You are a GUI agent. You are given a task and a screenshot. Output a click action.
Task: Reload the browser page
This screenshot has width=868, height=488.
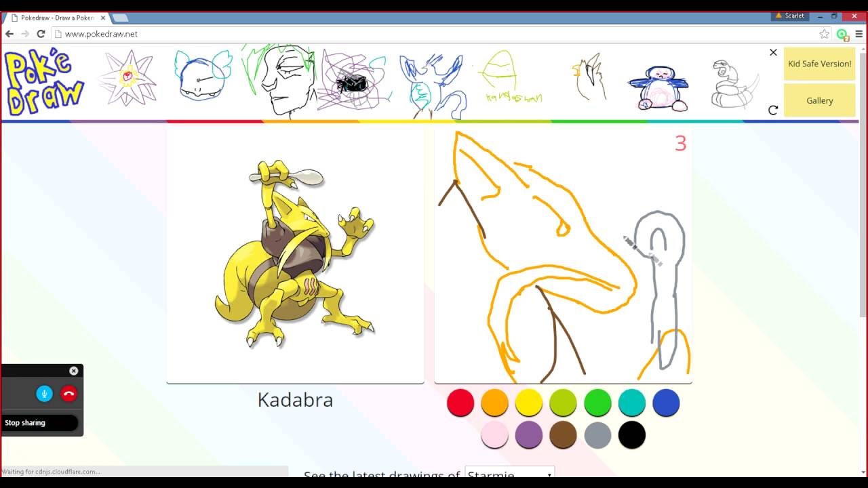[x=41, y=34]
